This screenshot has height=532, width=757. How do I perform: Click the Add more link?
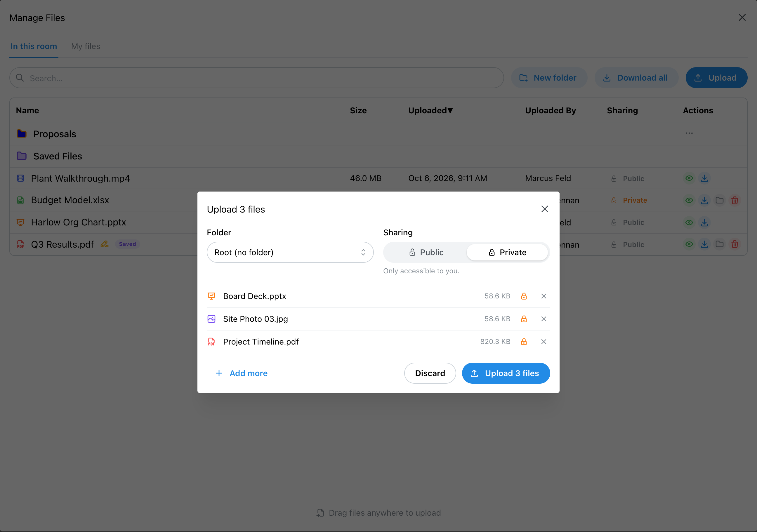[241, 373]
